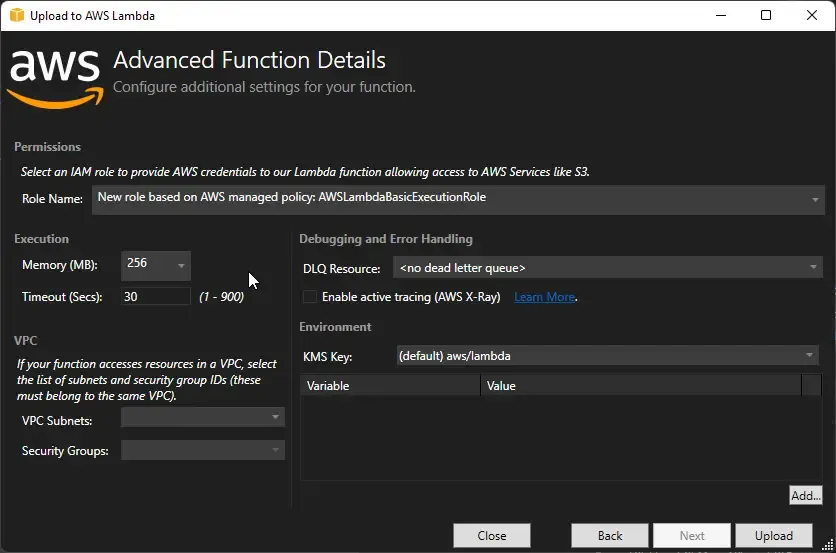Click the 'Debugging and Error Handling' section label
Viewport: 836px width, 553px height.
(x=386, y=239)
